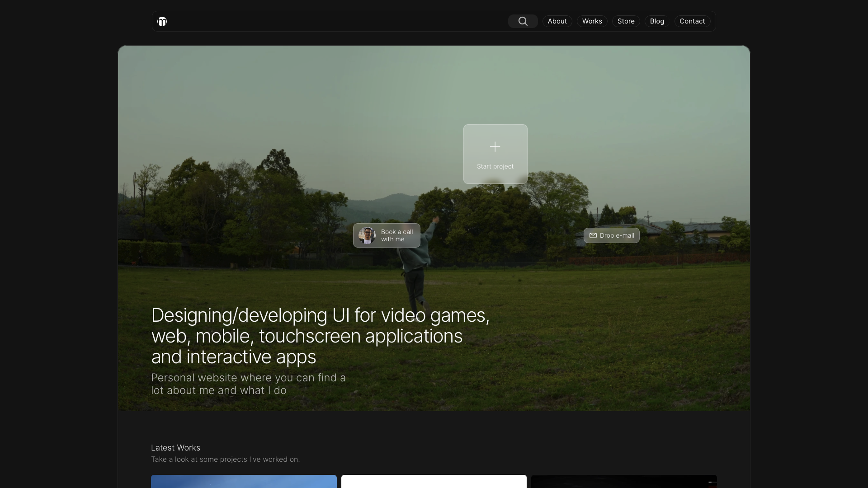
Task: Click the Personal website subtitle text
Action: (248, 384)
